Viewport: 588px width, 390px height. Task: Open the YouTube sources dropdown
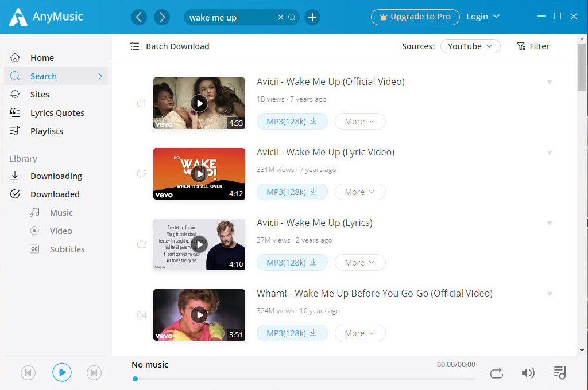pos(470,46)
